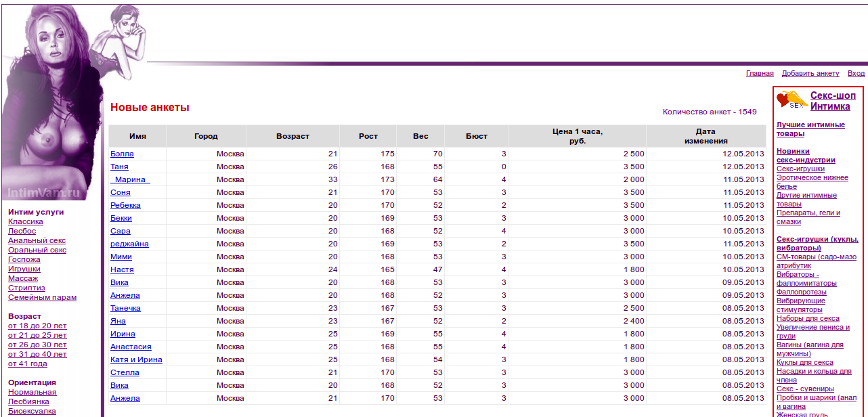
Task: Click the shop logo icon in right sidebar
Action: click(791, 100)
